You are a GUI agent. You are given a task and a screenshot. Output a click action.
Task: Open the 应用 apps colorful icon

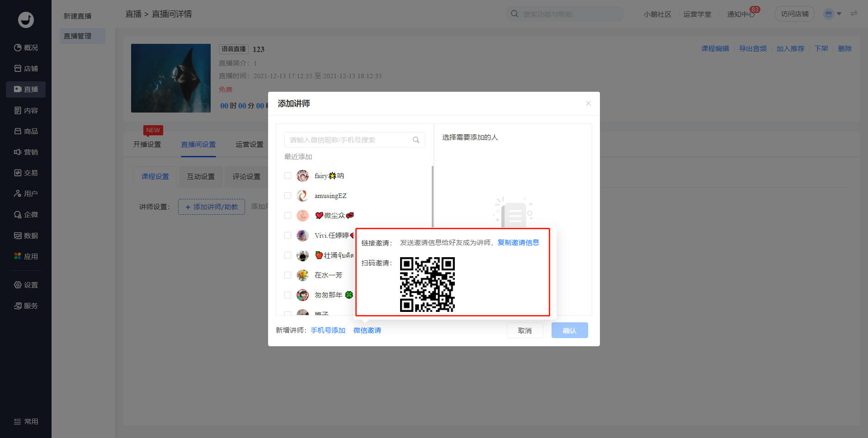tap(18, 256)
